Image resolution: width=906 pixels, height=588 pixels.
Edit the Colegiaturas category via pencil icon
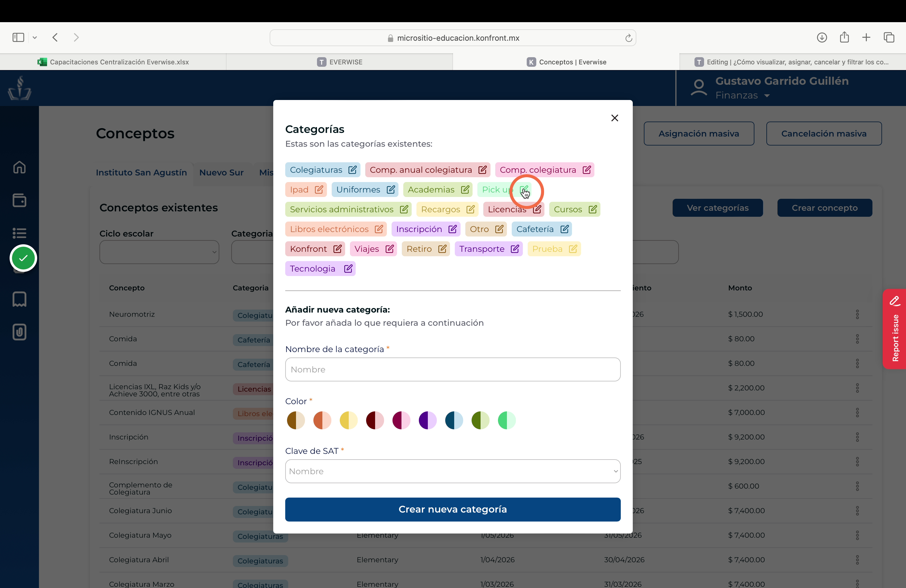353,170
